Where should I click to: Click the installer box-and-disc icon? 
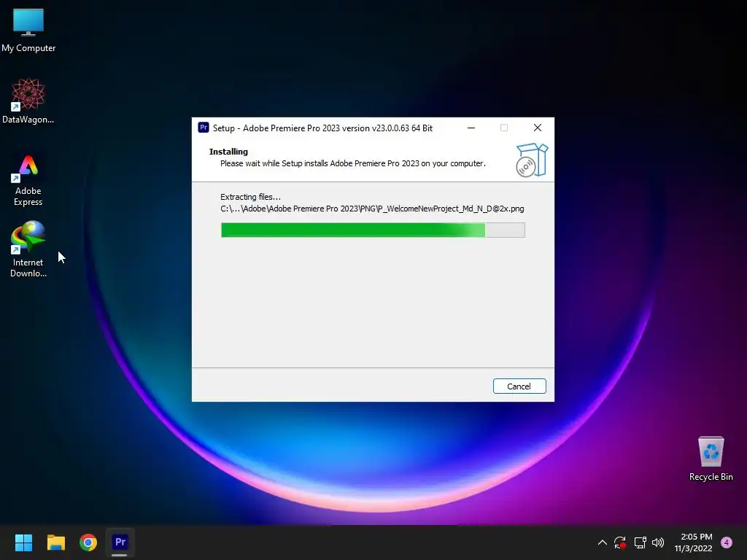[x=532, y=160]
